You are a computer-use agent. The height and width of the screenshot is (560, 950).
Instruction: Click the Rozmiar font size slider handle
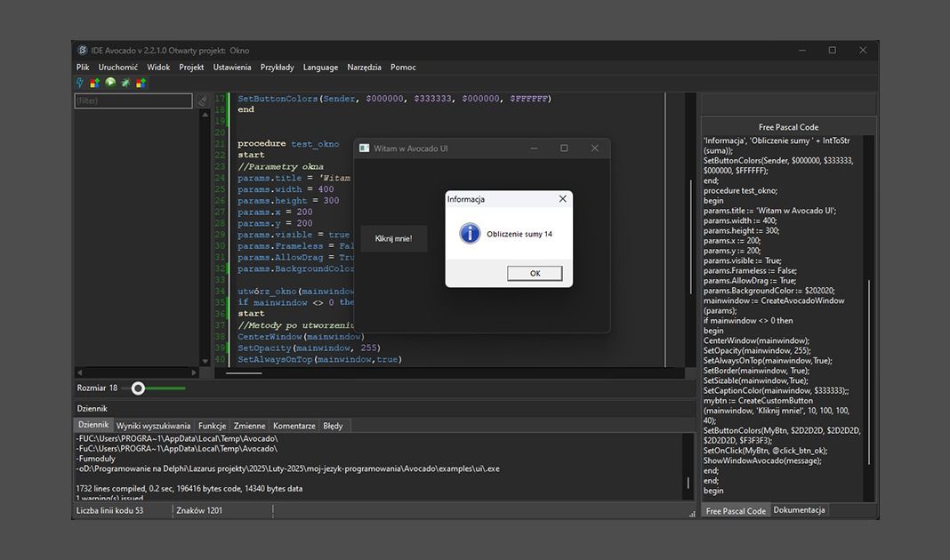click(138, 388)
